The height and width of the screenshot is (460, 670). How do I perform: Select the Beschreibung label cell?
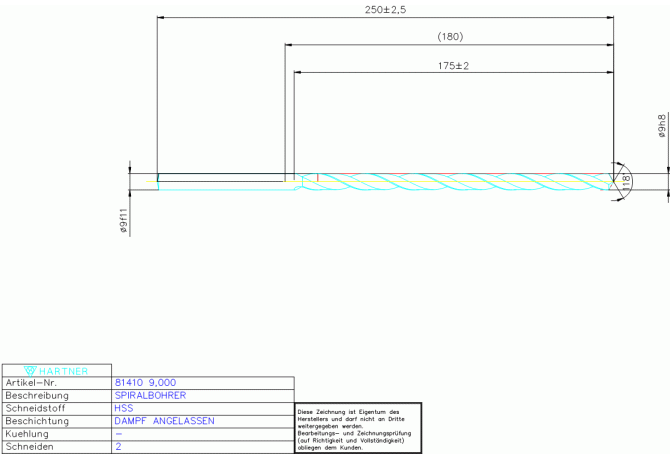56,396
